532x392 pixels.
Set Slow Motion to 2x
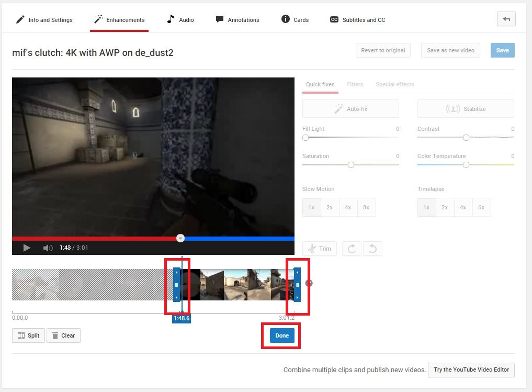point(330,207)
